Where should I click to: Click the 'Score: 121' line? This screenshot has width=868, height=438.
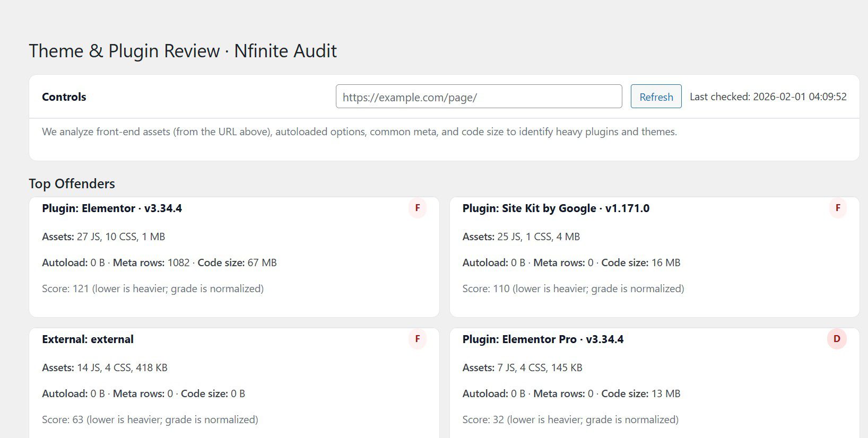(x=153, y=288)
